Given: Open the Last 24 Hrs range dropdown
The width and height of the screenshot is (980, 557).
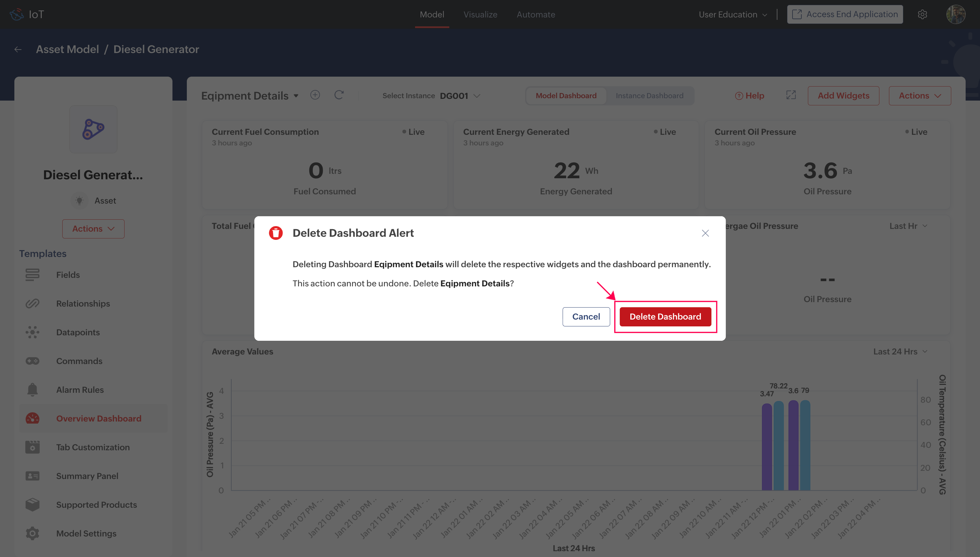Looking at the screenshot, I should click(900, 351).
